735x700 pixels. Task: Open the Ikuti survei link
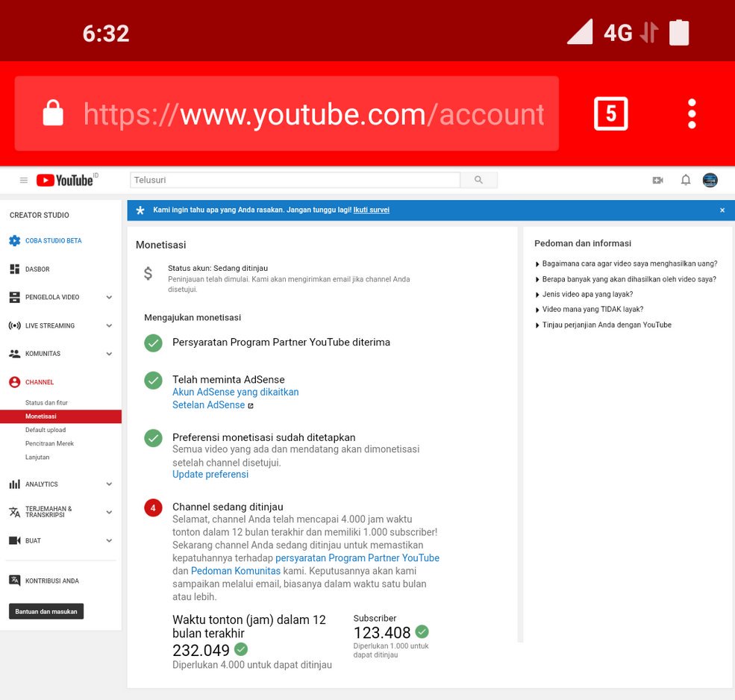372,210
